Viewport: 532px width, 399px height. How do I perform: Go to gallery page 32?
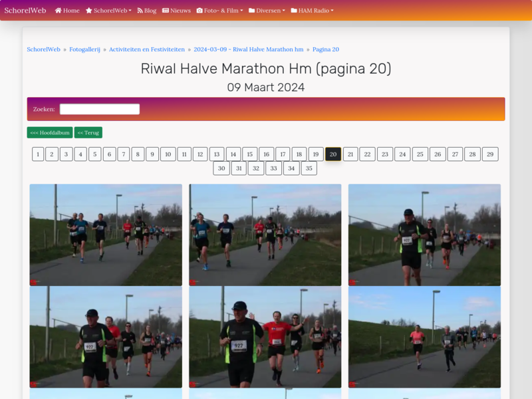point(256,168)
